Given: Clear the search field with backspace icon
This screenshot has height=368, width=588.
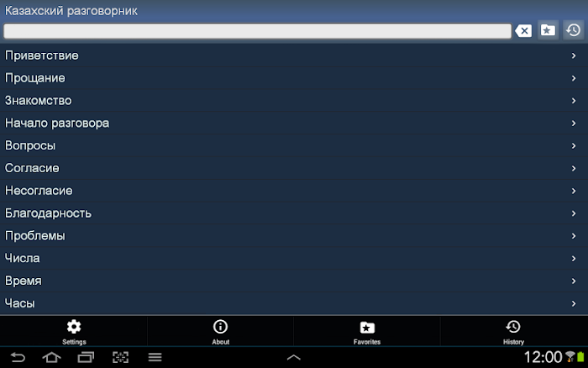Looking at the screenshot, I should pos(523,30).
